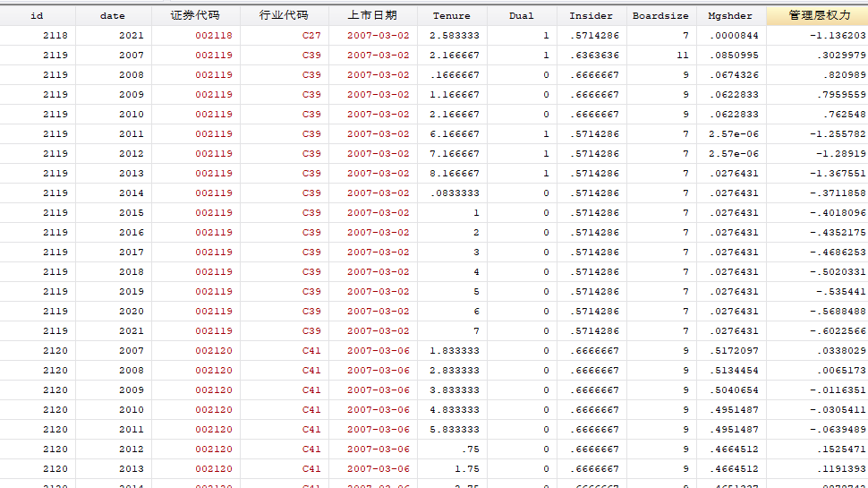This screenshot has height=488, width=868.
Task: Click the highlighted 管理层权力 column header
Action: (x=814, y=15)
